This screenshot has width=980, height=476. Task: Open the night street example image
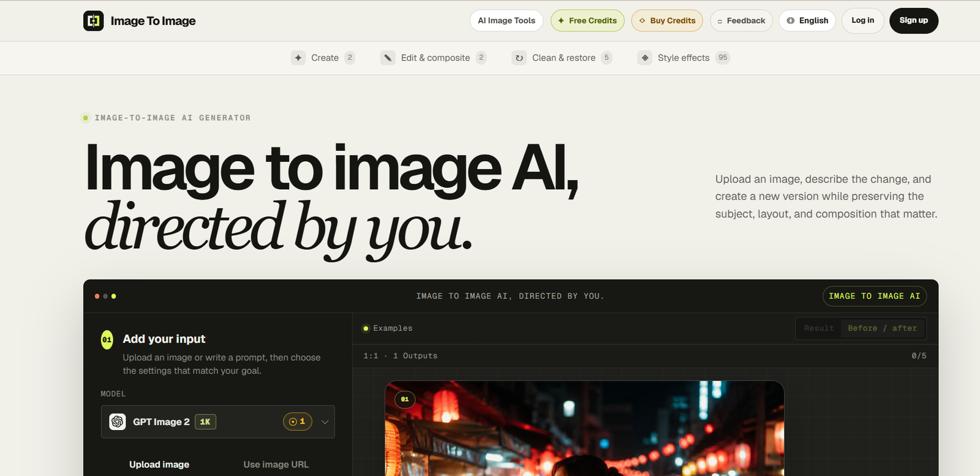tap(584, 429)
